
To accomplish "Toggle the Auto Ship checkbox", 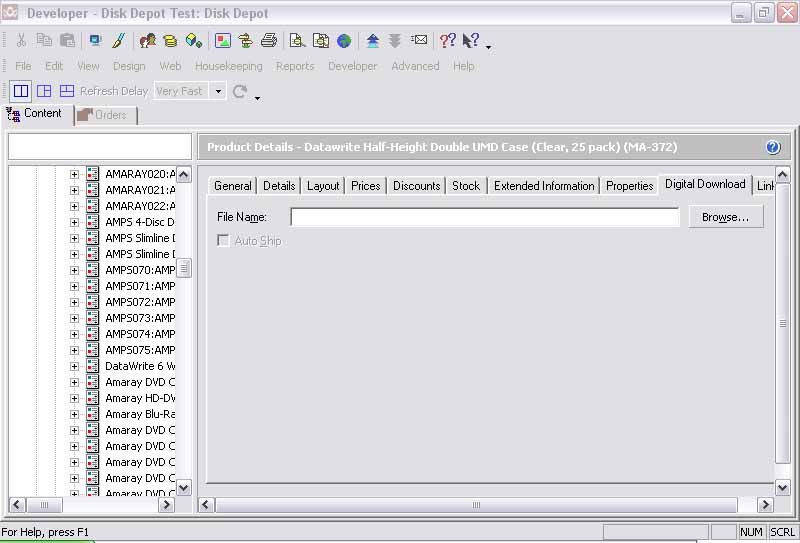I will (224, 241).
